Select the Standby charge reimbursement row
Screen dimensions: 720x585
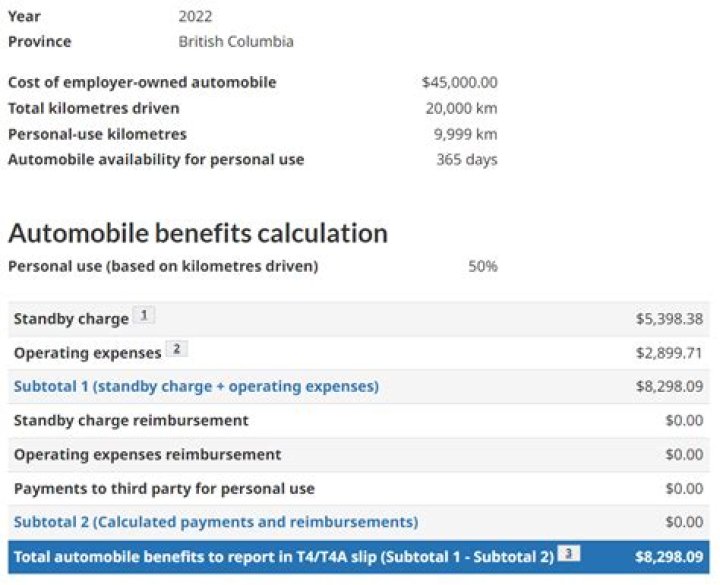(131, 421)
